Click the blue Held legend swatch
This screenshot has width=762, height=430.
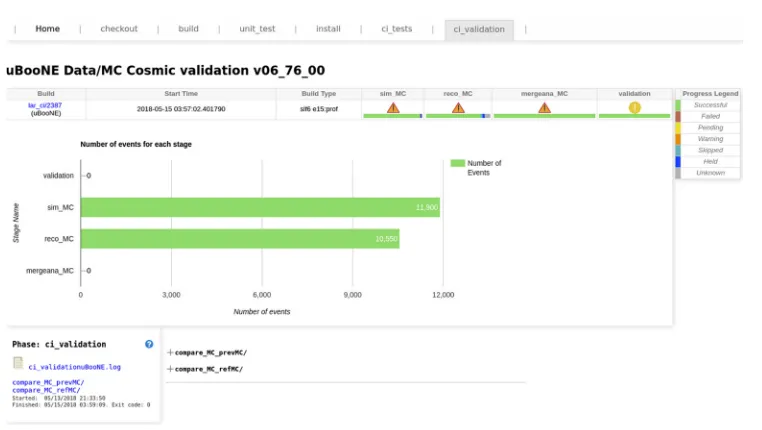tap(678, 161)
